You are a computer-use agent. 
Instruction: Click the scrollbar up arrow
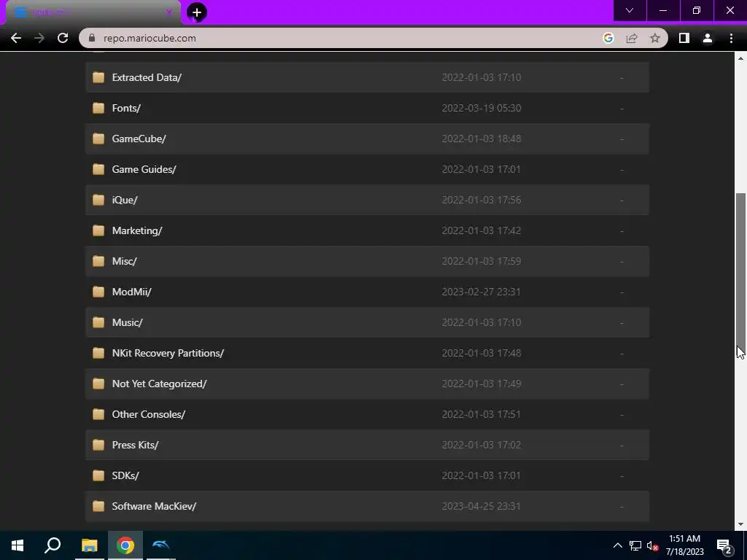(740, 58)
